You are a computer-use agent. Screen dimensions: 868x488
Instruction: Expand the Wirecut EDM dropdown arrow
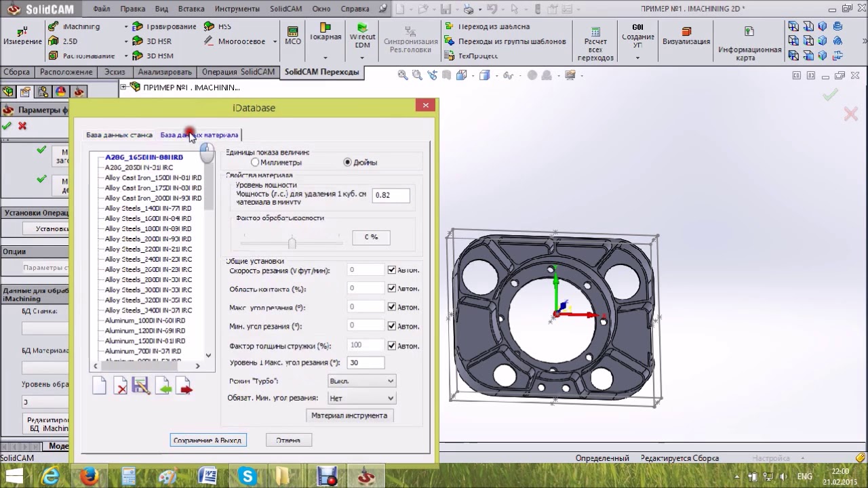point(362,57)
